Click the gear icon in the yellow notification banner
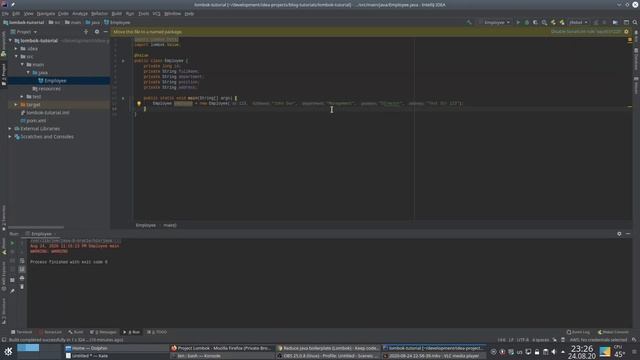Image resolution: width=640 pixels, height=360 pixels. point(627,31)
